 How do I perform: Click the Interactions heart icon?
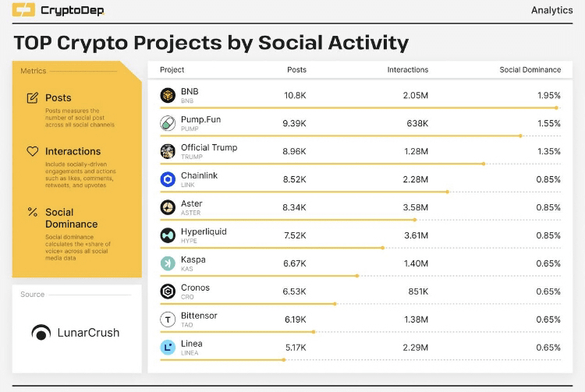point(33,151)
